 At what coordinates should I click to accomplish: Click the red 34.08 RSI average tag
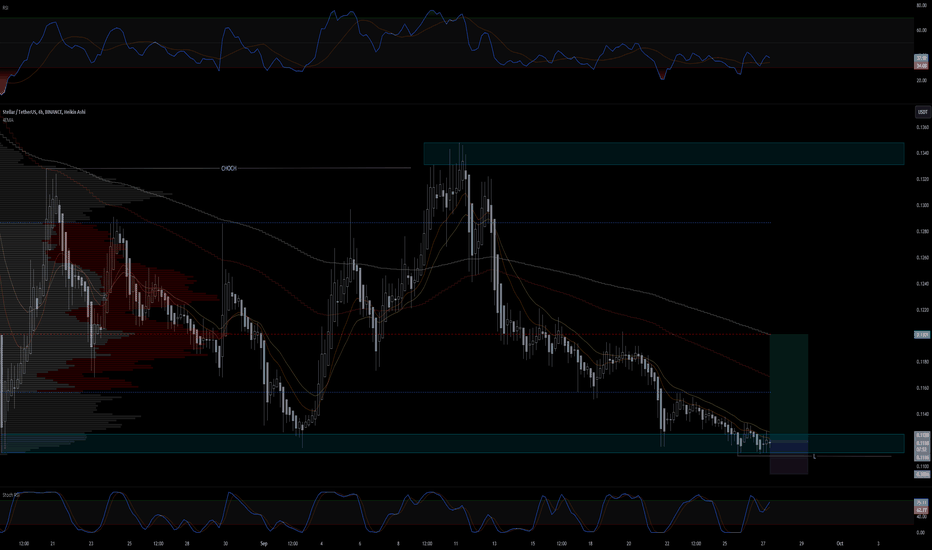(x=922, y=66)
